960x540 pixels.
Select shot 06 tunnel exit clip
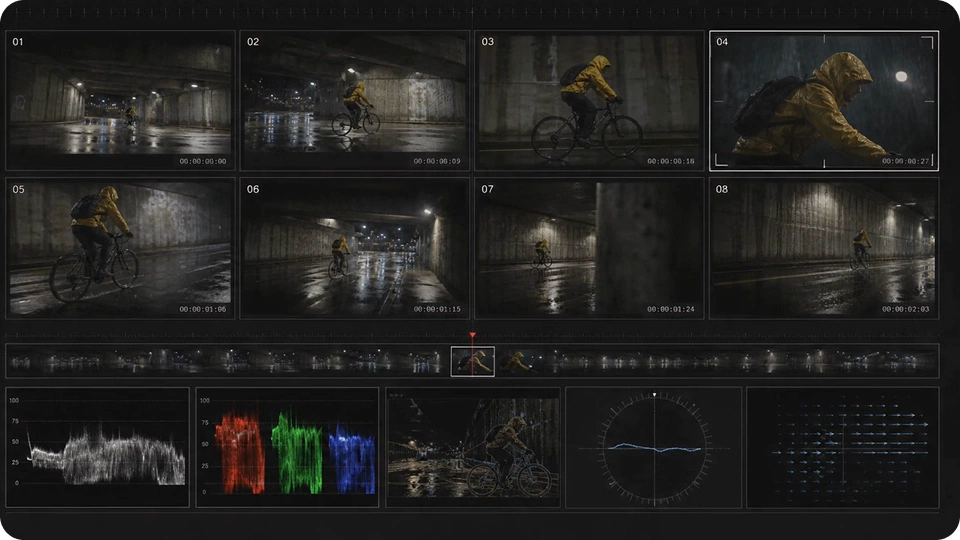tap(354, 248)
